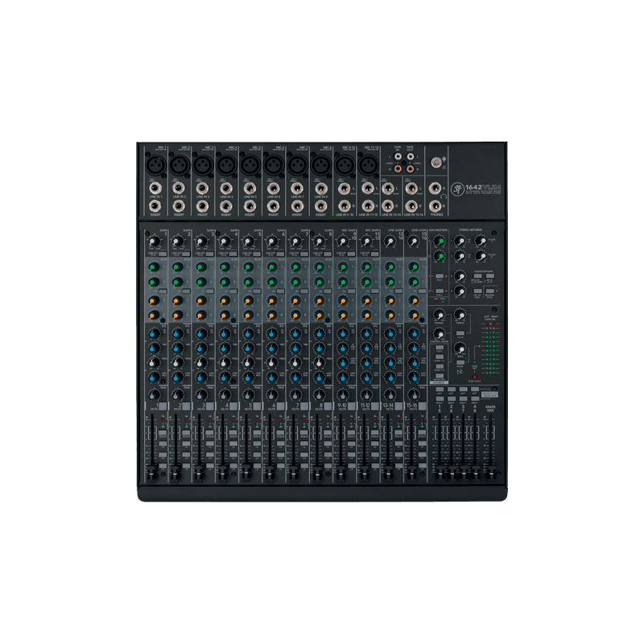Click channel 6 orange AUX 3 knob

pos(271,301)
